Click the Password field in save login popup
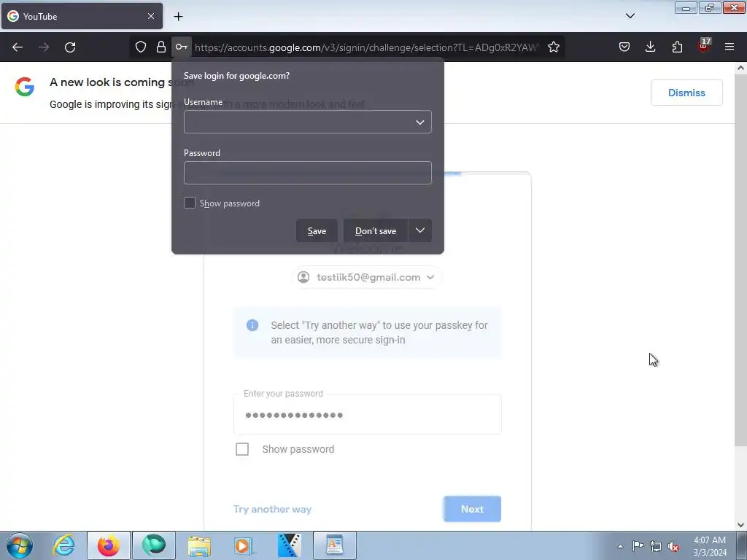 coord(308,173)
